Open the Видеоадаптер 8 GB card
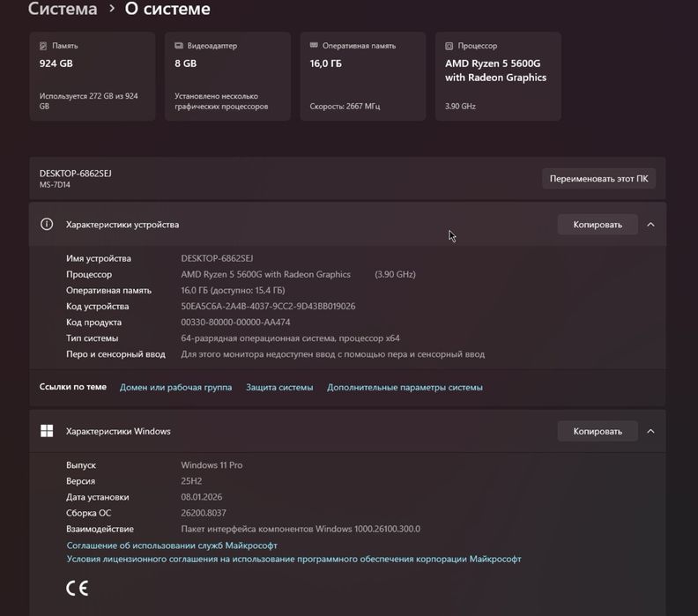 [227, 77]
